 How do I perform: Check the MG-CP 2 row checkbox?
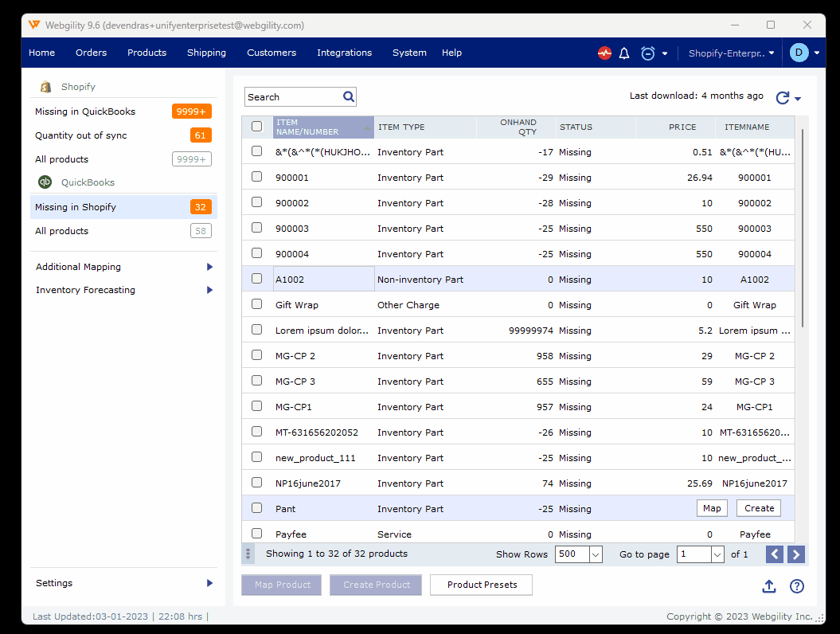[257, 354]
